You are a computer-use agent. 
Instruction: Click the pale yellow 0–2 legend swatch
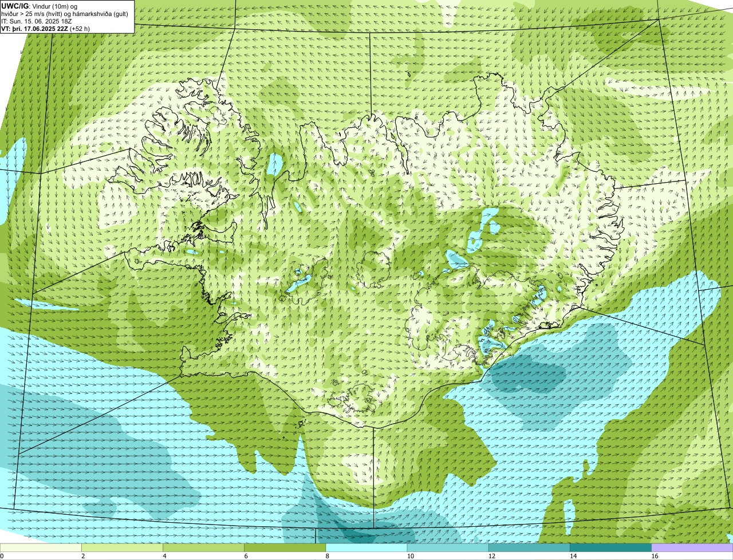41,547
